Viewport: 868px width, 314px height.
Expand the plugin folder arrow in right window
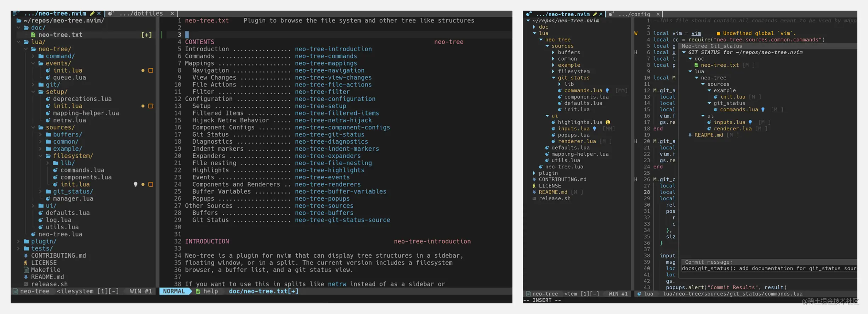534,173
